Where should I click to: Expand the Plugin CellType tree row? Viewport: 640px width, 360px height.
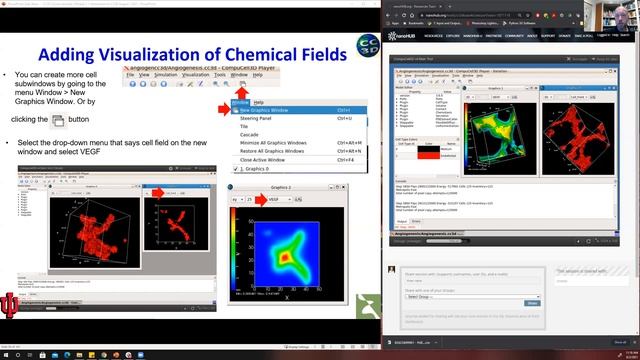point(396,102)
